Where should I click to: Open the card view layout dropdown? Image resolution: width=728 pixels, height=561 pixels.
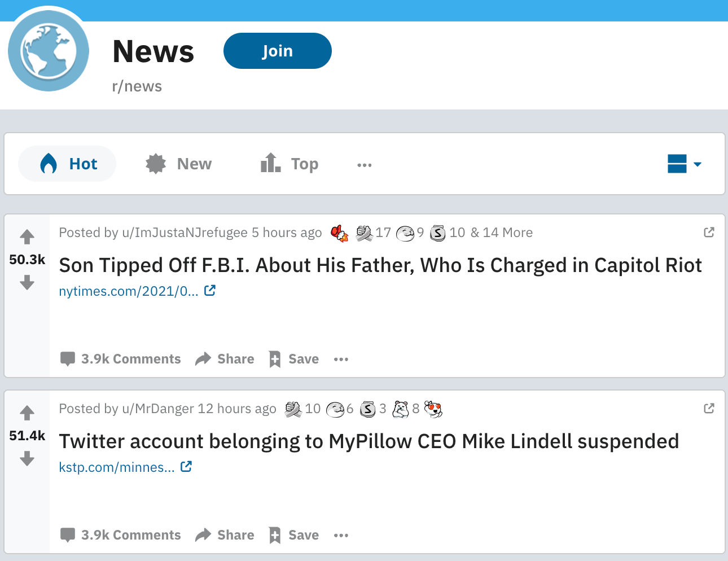684,164
